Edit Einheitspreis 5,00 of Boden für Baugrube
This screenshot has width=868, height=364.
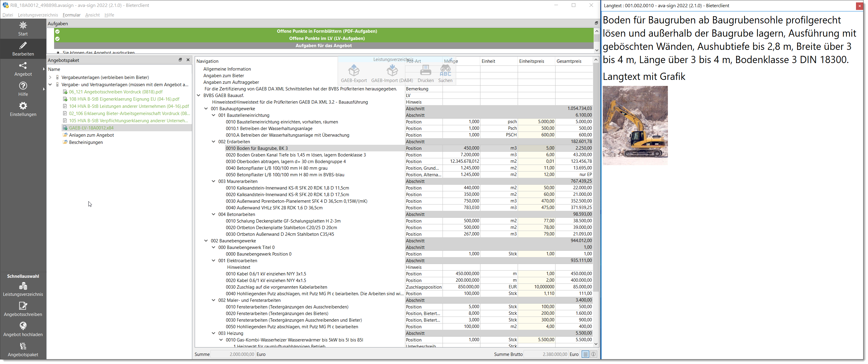[x=536, y=148]
